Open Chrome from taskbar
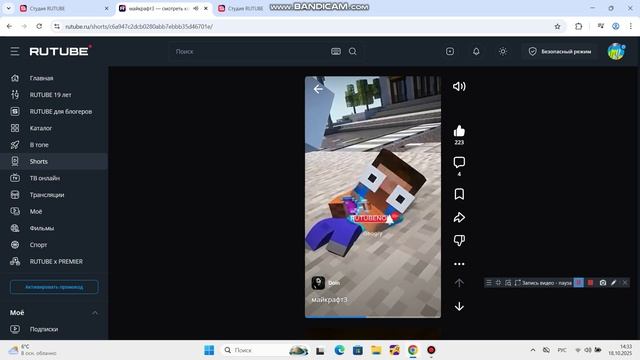640x360 pixels. coord(413,350)
